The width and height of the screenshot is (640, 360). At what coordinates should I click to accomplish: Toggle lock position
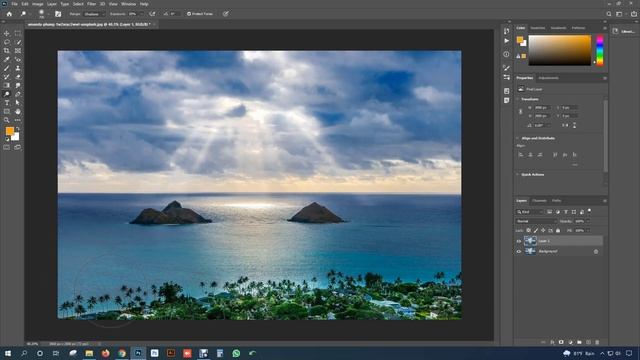pos(543,231)
